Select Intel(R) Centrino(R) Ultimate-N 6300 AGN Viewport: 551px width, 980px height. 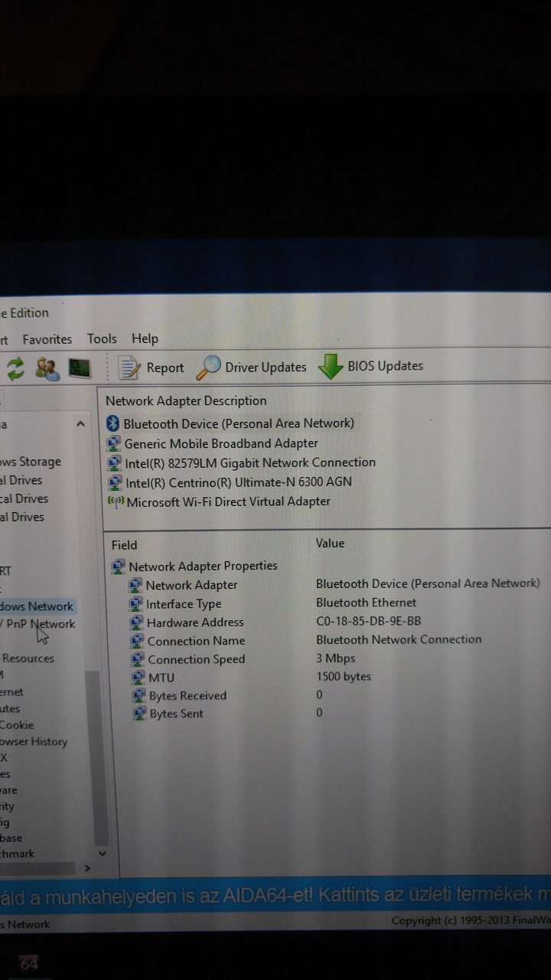(x=229, y=482)
